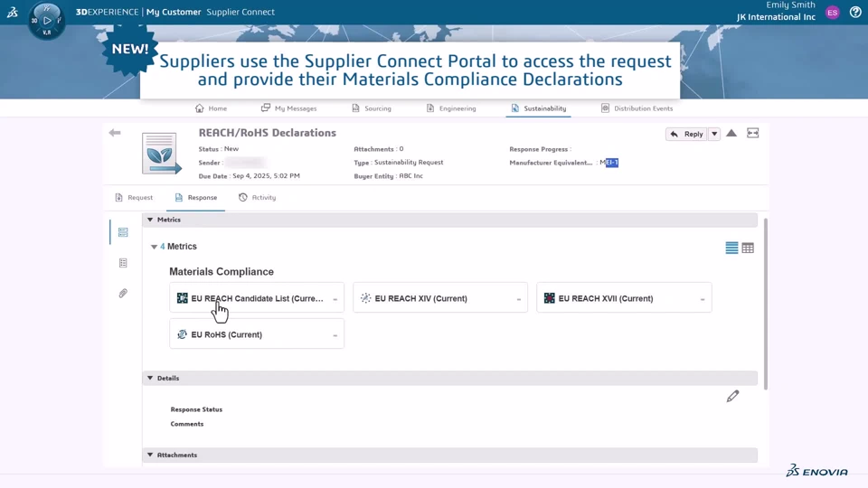Viewport: 868px width, 488px height.
Task: Open the REACH/RoHS Declarations document thumbnail
Action: [160, 154]
